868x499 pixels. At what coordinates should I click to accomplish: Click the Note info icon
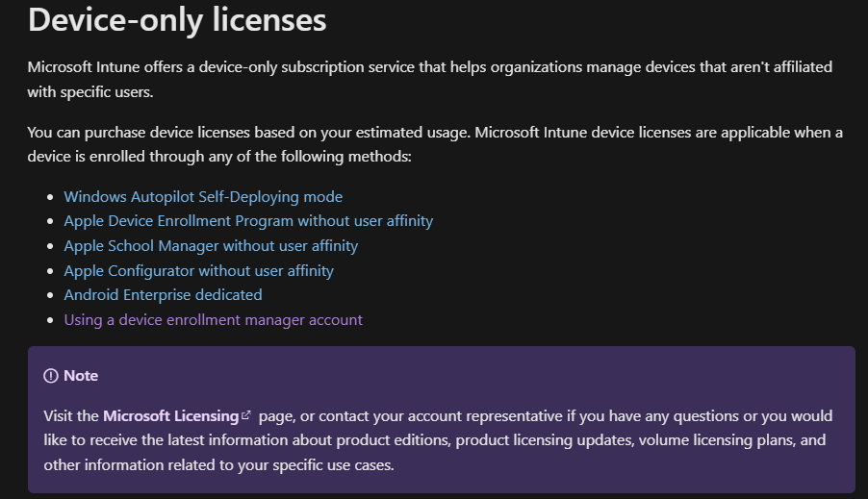coord(51,376)
